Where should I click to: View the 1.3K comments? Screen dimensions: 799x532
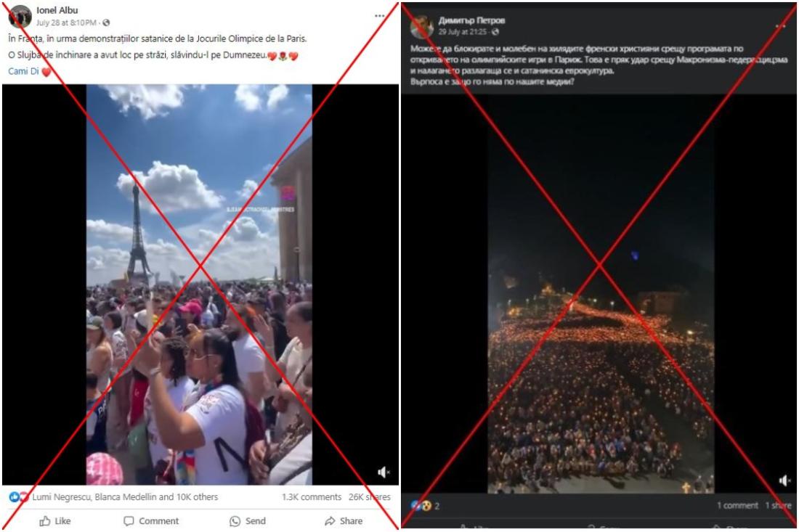coord(312,497)
